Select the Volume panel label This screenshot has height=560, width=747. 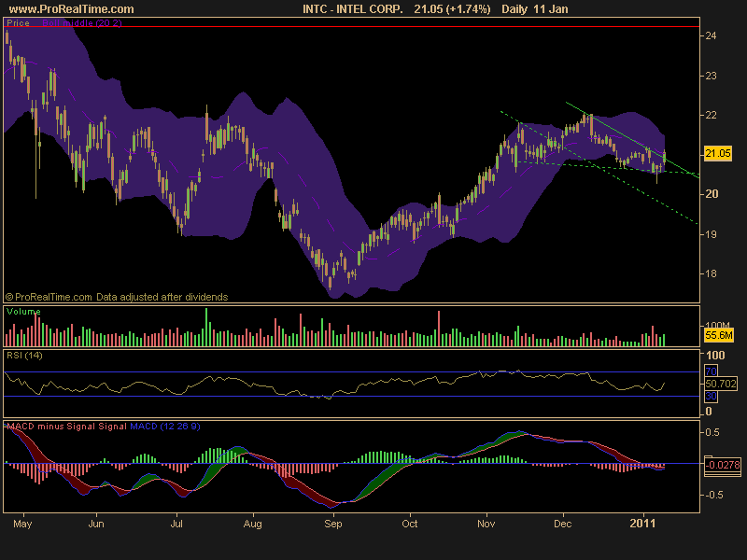[x=23, y=312]
